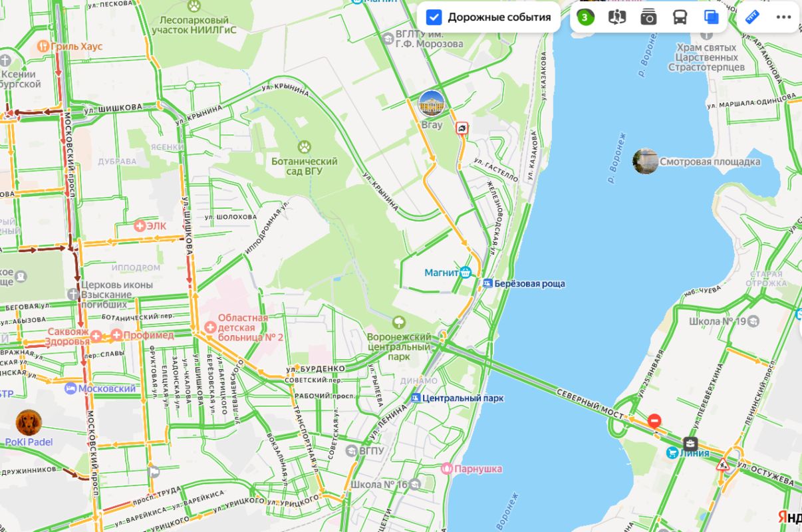The image size is (802, 532).
Task: Select the ruler measurement tool
Action: [x=753, y=17]
